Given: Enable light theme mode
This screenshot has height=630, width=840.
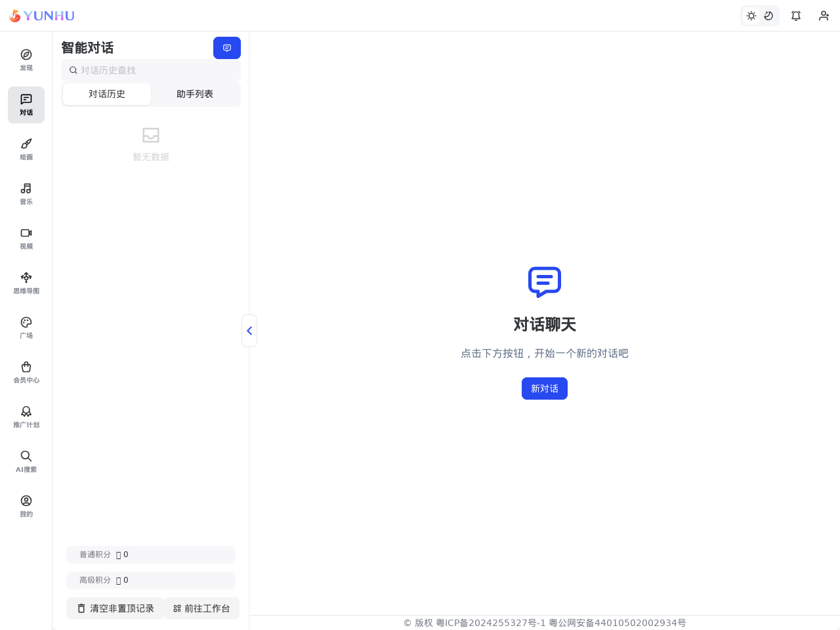Looking at the screenshot, I should [751, 15].
